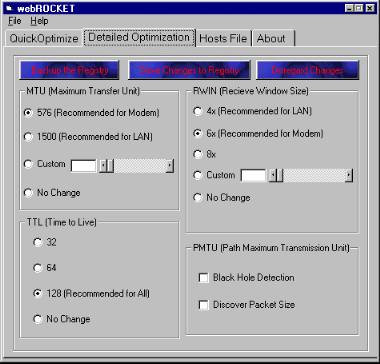This screenshot has width=380, height=364.
Task: Click RWIN custom slider left arrow
Action: pos(273,176)
